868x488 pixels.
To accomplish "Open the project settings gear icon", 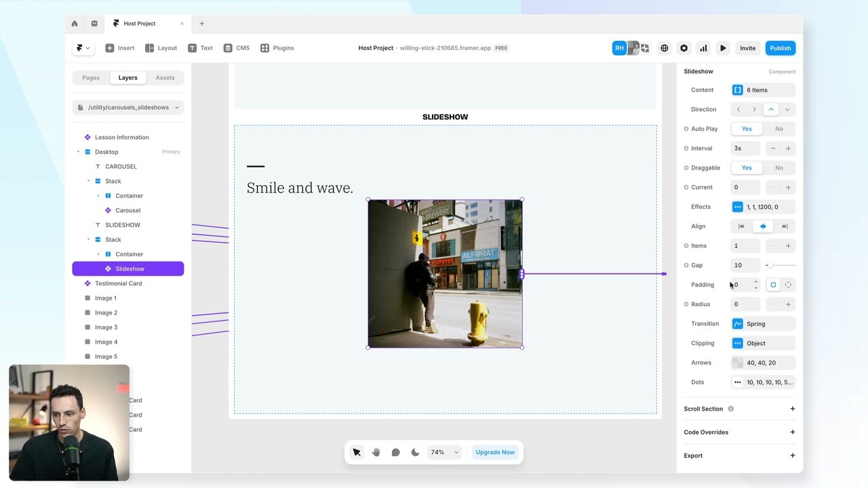I will (x=684, y=48).
